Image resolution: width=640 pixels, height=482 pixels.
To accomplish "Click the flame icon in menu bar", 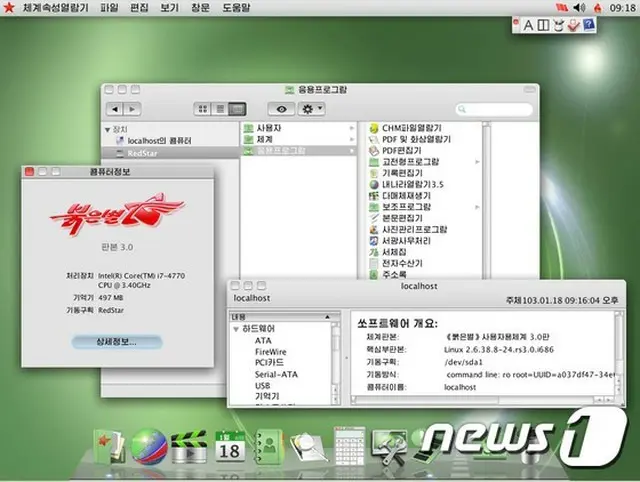I will (x=598, y=7).
